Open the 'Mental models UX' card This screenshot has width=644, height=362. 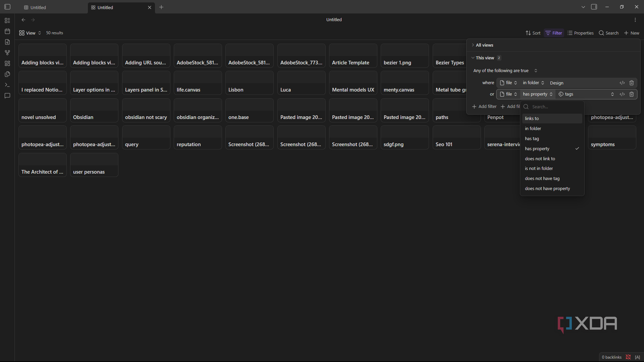click(353, 83)
